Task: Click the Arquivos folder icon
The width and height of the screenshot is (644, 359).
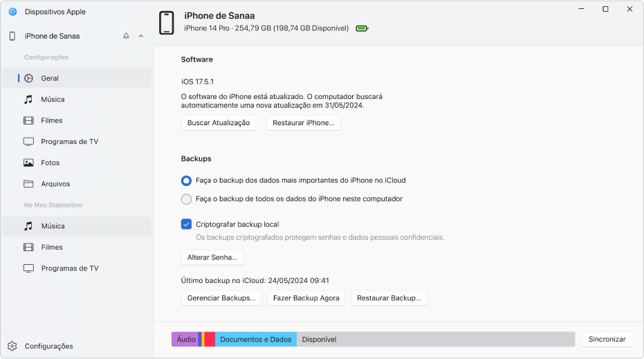Action: (28, 183)
